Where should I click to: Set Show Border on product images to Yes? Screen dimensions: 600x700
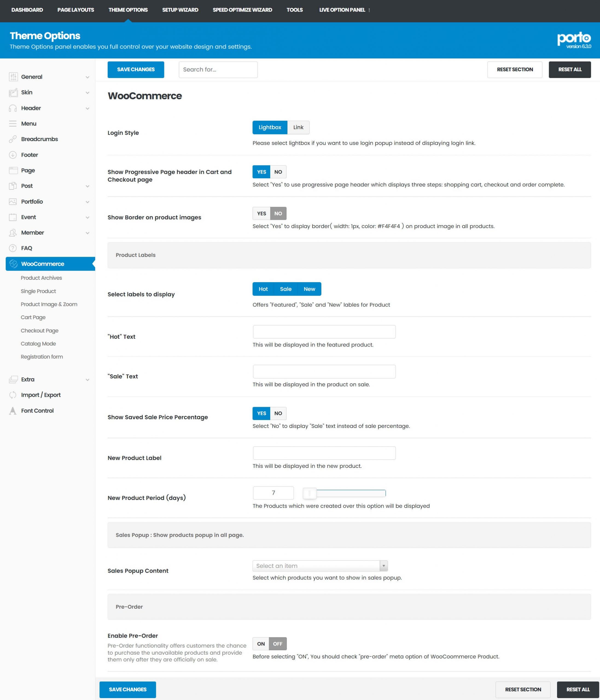261,214
